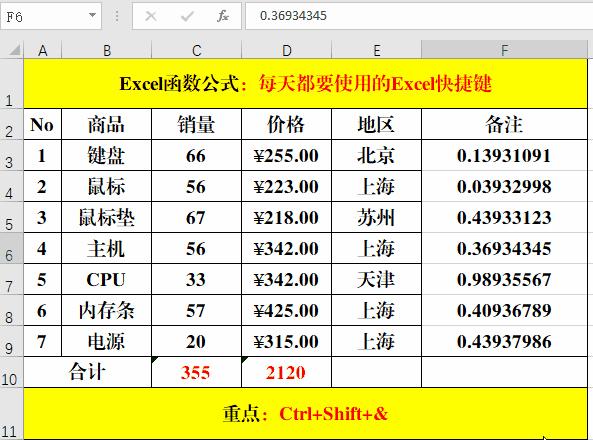Select the price cell ¥315.00
This screenshot has height=440, width=593.
pos(286,341)
